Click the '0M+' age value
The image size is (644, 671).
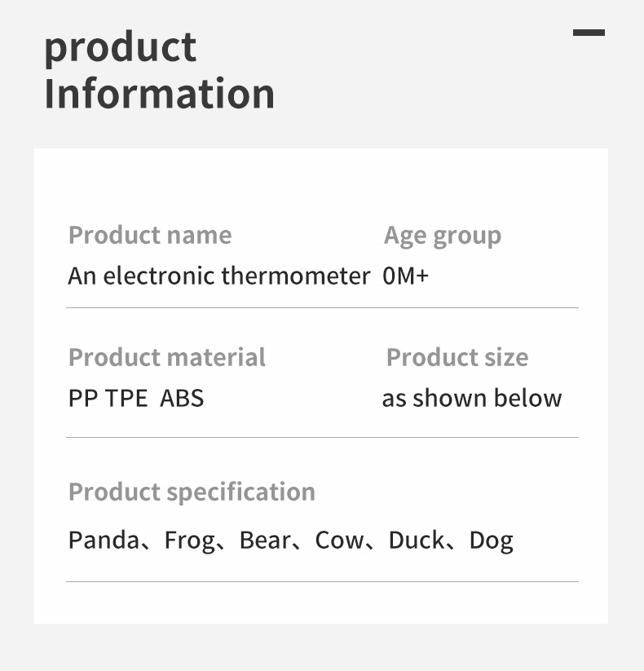(405, 276)
